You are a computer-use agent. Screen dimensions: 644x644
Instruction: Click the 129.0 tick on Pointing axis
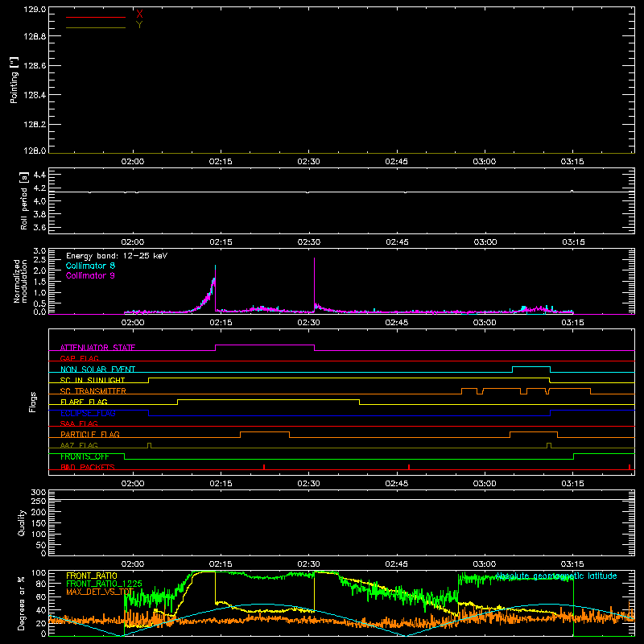35,9
